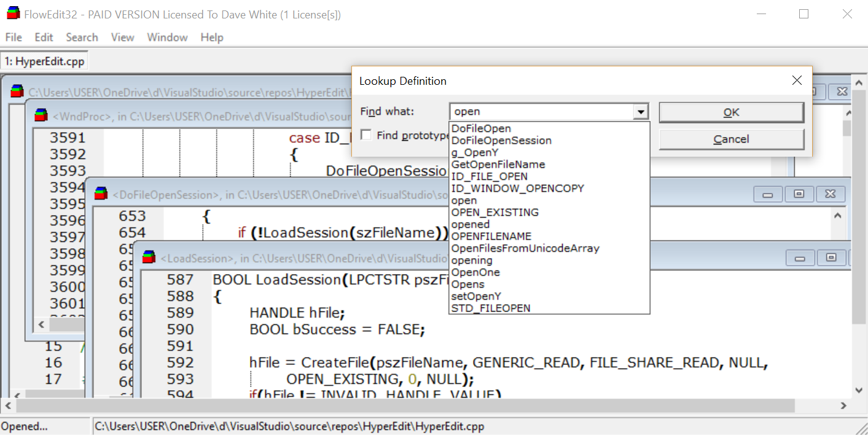This screenshot has width=868, height=435.
Task: Open the Search menu
Action: point(82,37)
